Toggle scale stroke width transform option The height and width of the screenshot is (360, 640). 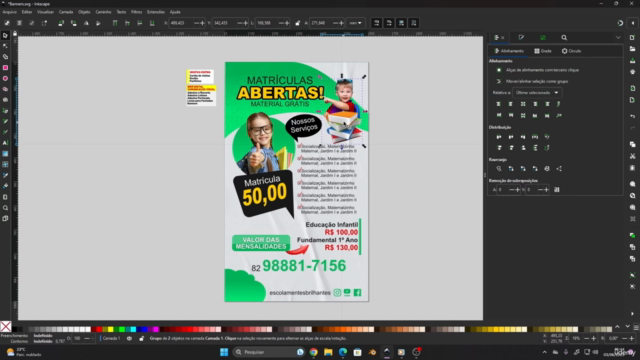[x=377, y=23]
